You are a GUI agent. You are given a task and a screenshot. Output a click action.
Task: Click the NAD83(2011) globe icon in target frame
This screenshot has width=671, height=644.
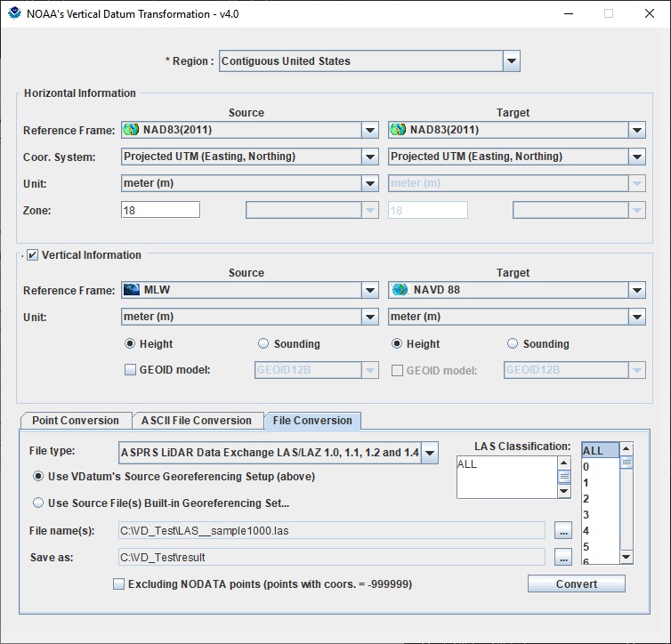(398, 130)
